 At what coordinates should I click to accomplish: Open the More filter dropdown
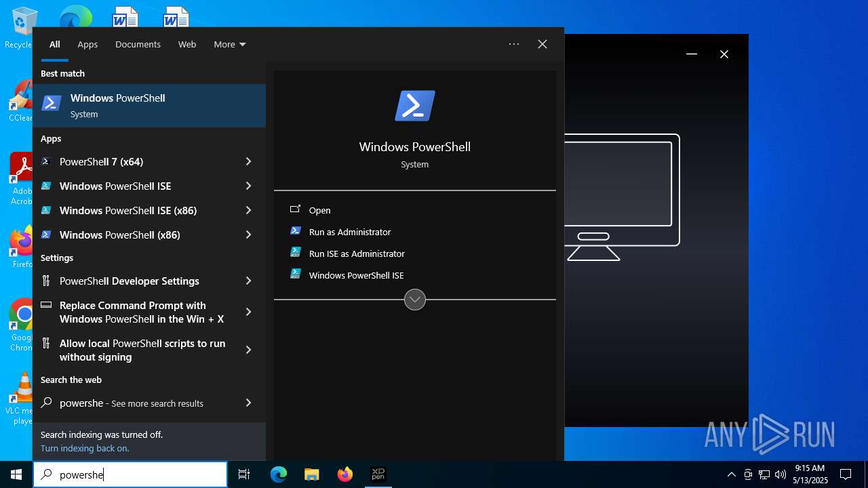coord(230,44)
